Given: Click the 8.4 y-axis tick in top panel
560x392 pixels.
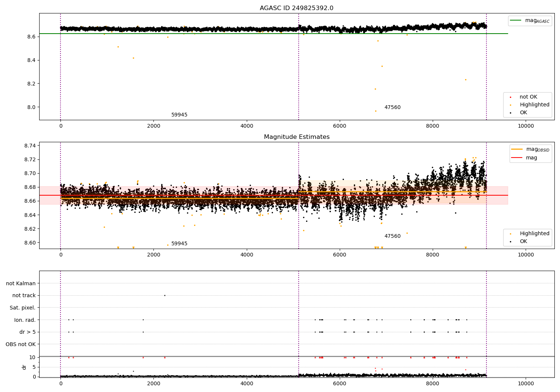Looking at the screenshot, I should 31,60.
